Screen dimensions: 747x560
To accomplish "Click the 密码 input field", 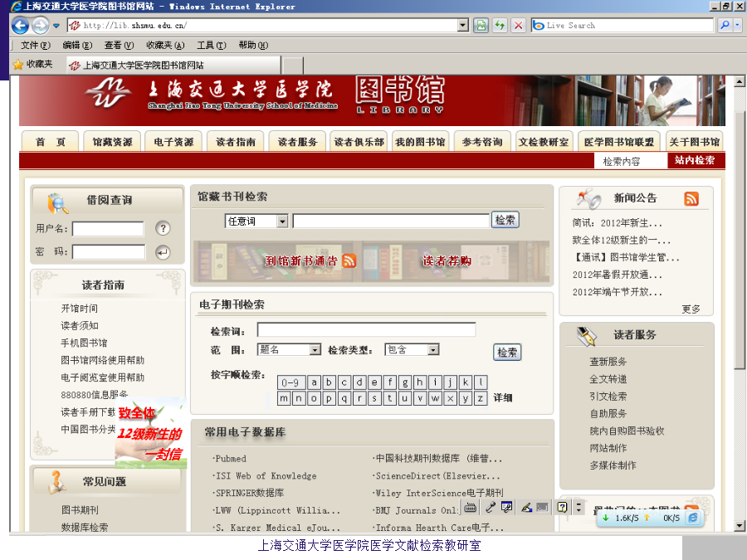I will tap(109, 252).
